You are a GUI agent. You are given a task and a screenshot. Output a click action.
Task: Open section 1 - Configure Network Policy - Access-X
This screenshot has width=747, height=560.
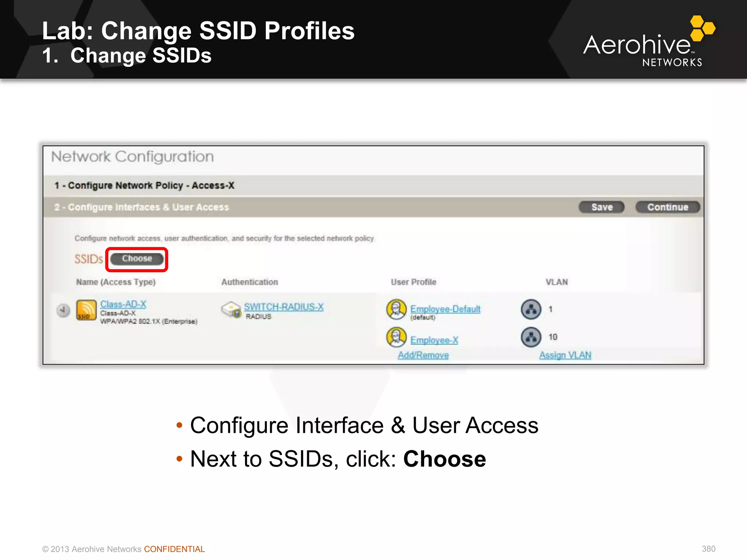[373, 186]
